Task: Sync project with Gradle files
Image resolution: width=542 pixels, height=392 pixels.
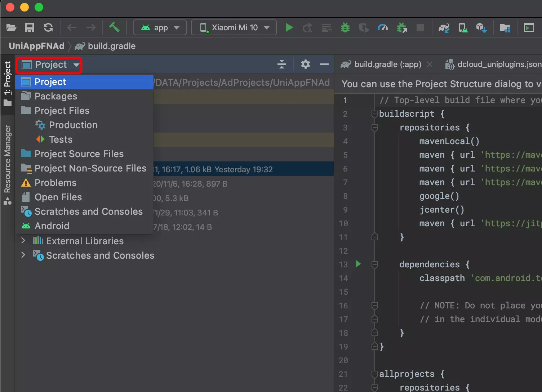Action: [x=444, y=28]
